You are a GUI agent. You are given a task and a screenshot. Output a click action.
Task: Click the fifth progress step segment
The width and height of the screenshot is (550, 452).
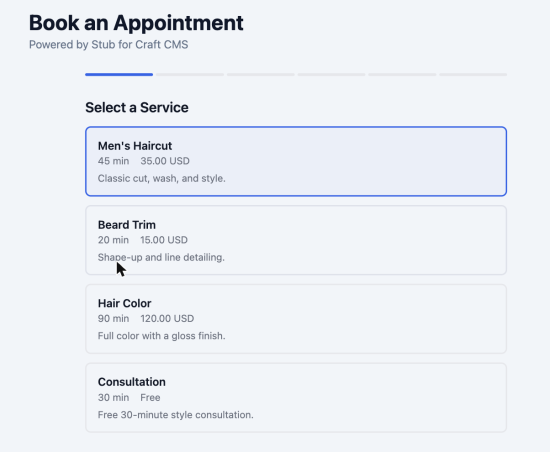coord(402,74)
